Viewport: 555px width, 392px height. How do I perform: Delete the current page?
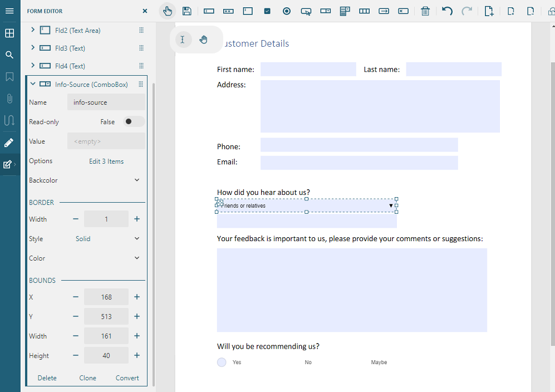(x=530, y=11)
